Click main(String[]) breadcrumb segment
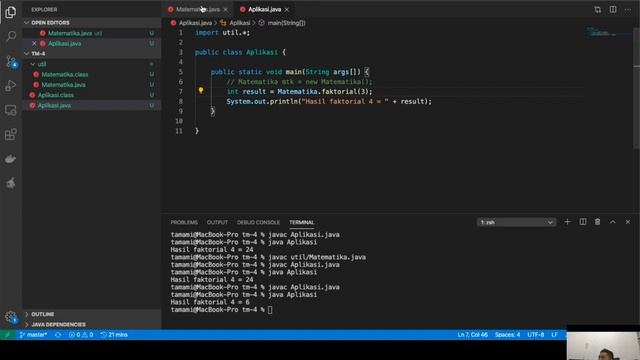This screenshot has height=360, width=640. (x=286, y=23)
